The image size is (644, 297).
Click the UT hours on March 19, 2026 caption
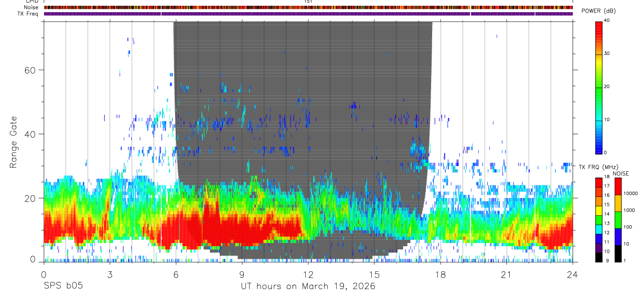pos(308,287)
